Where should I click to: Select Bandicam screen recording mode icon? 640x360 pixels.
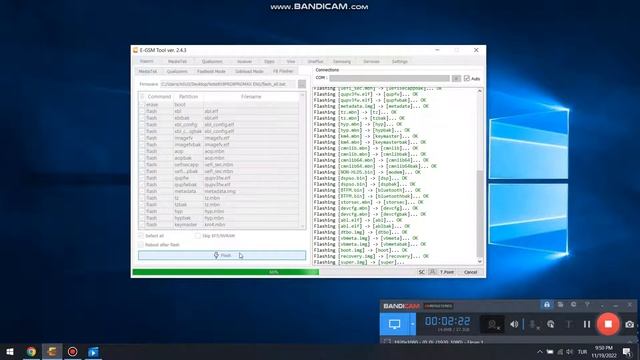[x=394, y=324]
